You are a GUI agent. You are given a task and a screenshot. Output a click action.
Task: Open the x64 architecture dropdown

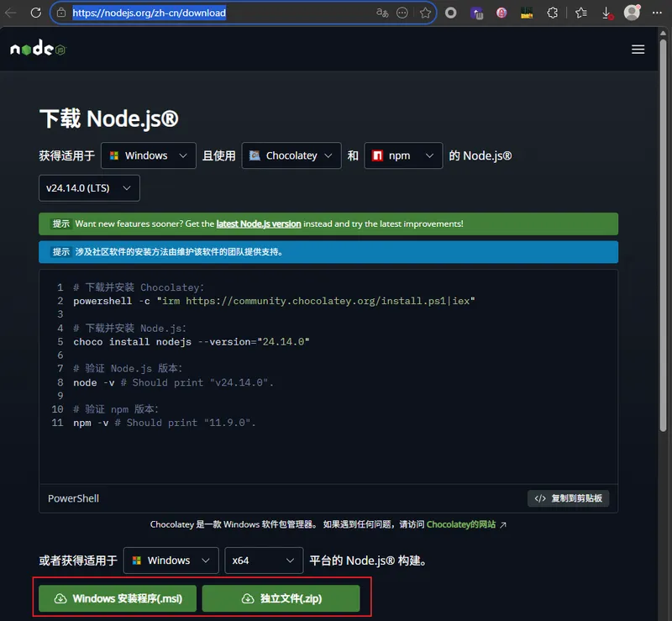click(264, 560)
